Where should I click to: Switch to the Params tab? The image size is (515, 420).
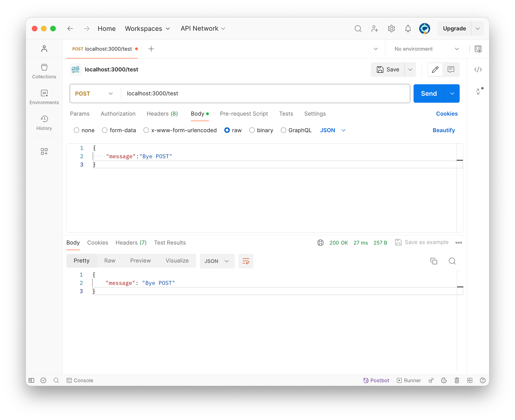click(80, 114)
